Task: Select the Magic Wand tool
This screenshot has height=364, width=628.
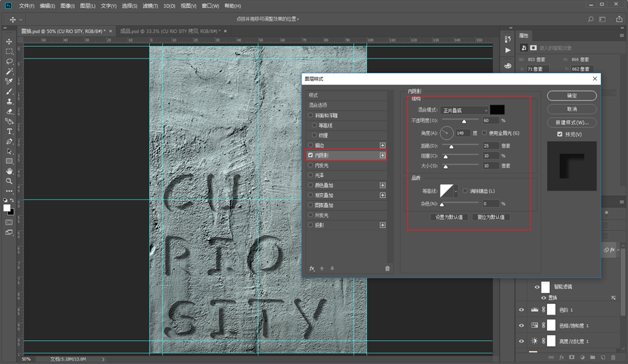Action: click(x=9, y=72)
